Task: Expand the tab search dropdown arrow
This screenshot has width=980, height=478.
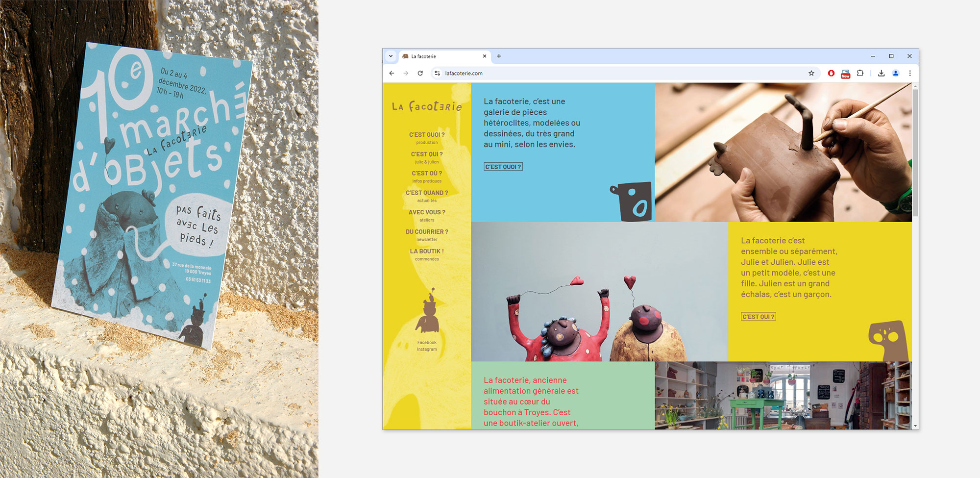Action: [391, 56]
